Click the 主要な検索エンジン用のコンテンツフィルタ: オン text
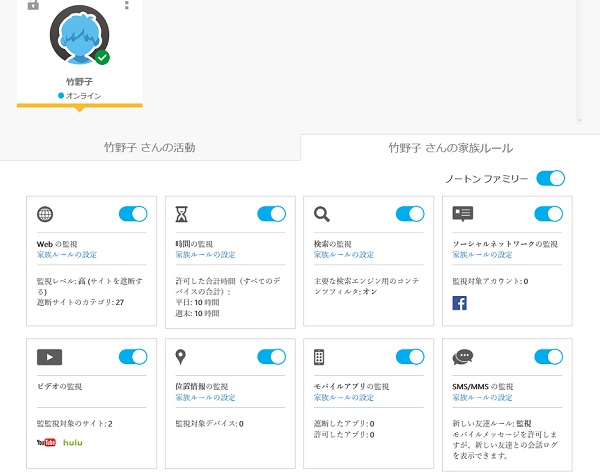 coord(366,286)
